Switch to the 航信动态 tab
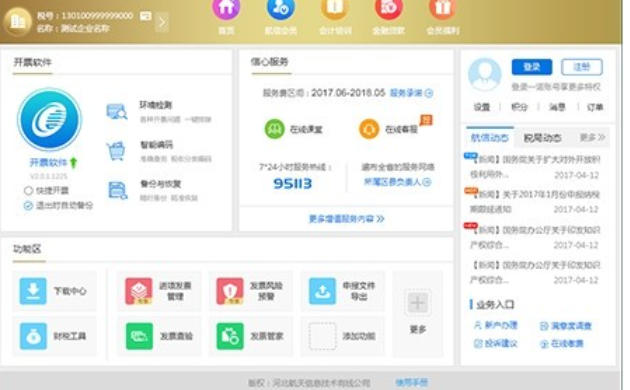This screenshot has height=390, width=630. pos(490,138)
